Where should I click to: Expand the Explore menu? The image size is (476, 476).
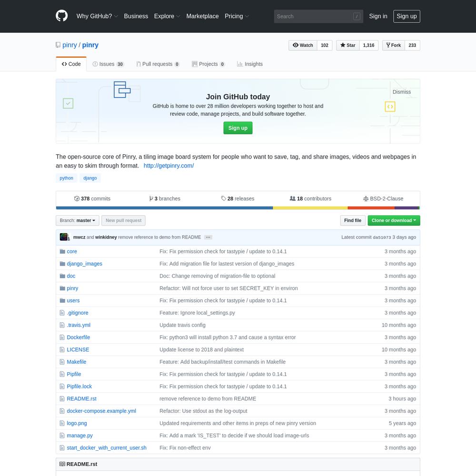click(x=167, y=16)
